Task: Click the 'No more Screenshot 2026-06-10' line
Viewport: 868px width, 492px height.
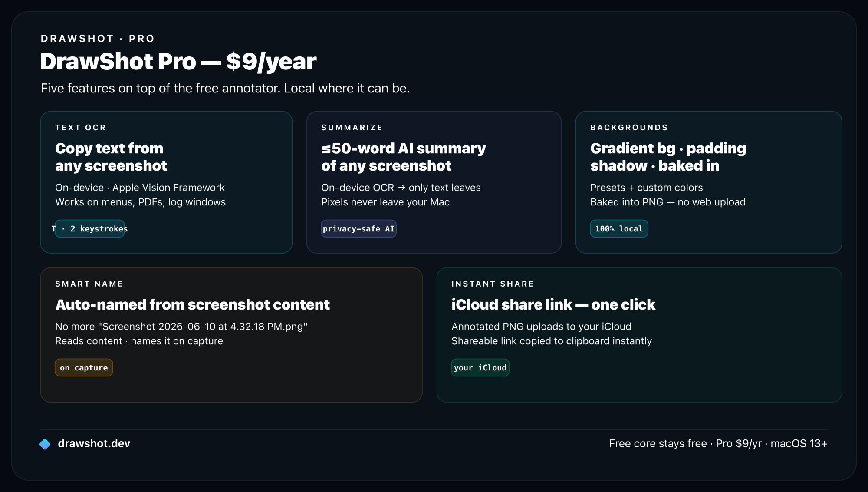Action: pyautogui.click(x=181, y=327)
